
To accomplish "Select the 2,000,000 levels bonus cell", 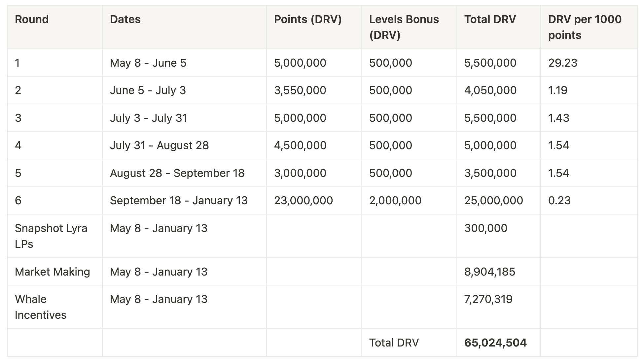I will click(x=395, y=200).
